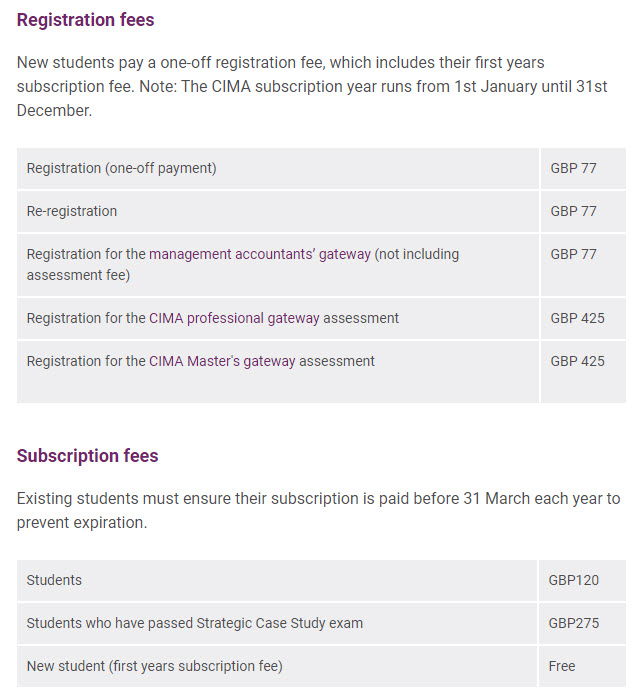Click the GBP 77 fee beside Re-registration
This screenshot has height=698, width=640.
573,211
